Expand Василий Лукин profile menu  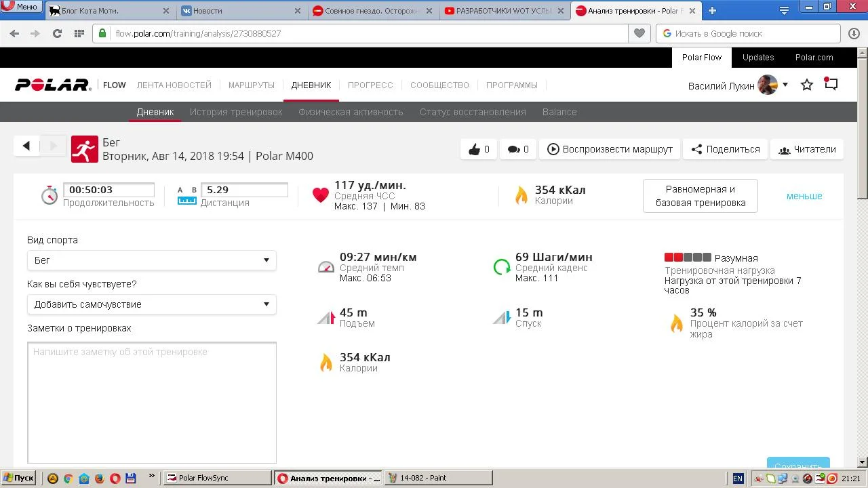pyautogui.click(x=785, y=85)
